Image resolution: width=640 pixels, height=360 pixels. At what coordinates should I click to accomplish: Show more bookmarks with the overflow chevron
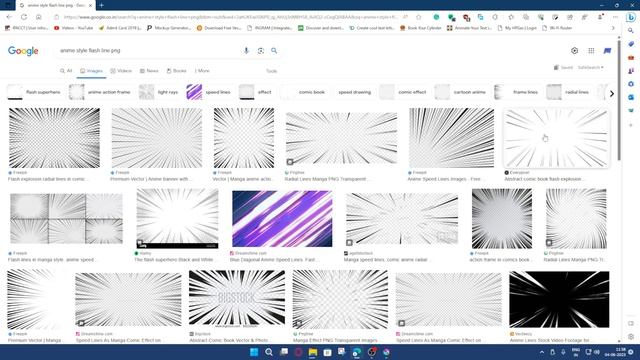pyautogui.click(x=613, y=28)
